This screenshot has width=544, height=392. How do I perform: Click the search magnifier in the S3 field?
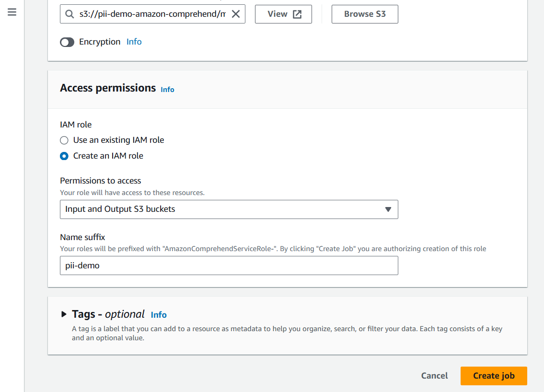coord(69,14)
